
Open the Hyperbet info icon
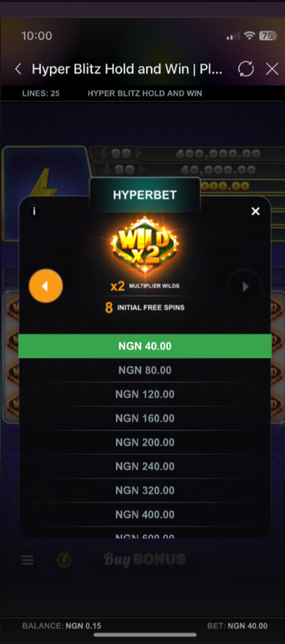34,211
